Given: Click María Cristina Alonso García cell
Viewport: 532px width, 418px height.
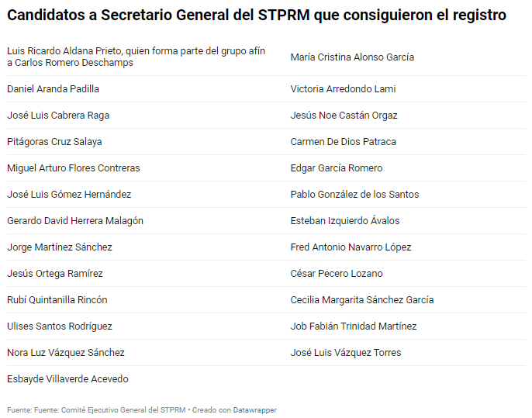Looking at the screenshot, I should tap(352, 57).
